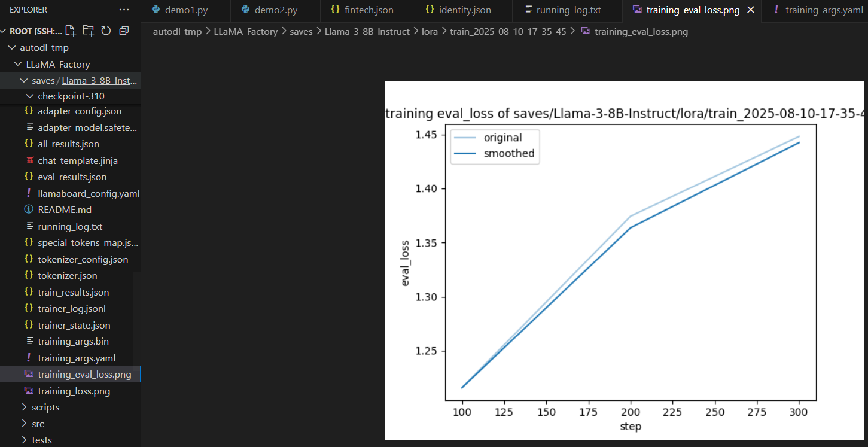Viewport: 868px width, 447px height.
Task: Expand the scripts folder
Action: [x=25, y=407]
